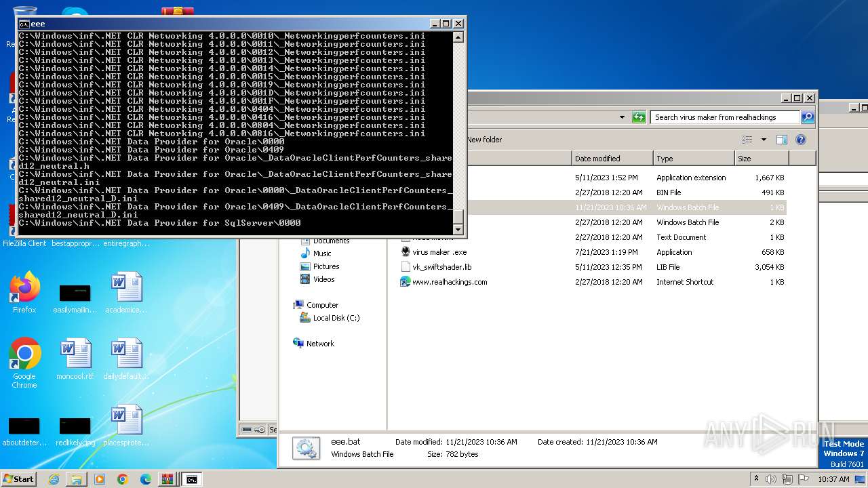Switch to the cmd window taskbar button

(192, 479)
